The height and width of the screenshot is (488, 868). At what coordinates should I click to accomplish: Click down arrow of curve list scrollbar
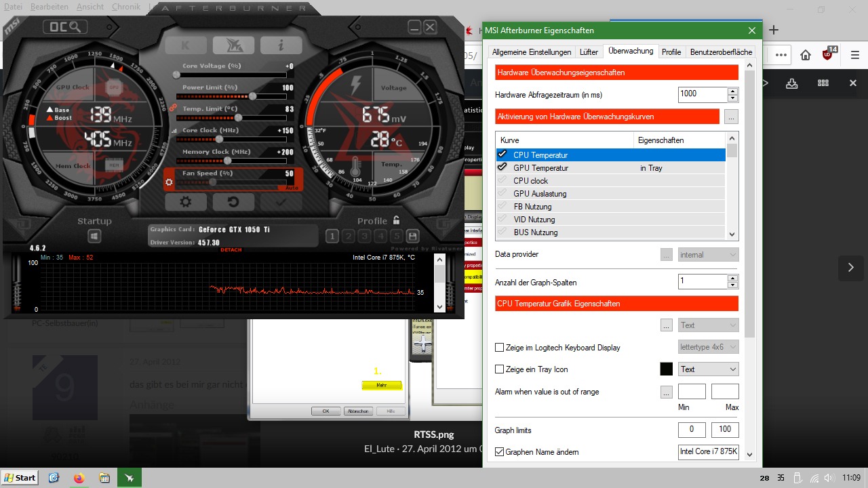732,234
